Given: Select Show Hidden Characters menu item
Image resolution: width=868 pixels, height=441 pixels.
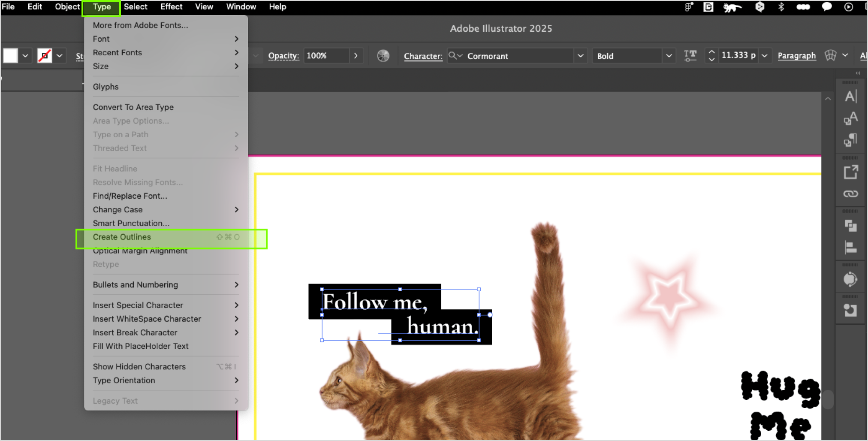Looking at the screenshot, I should [139, 367].
